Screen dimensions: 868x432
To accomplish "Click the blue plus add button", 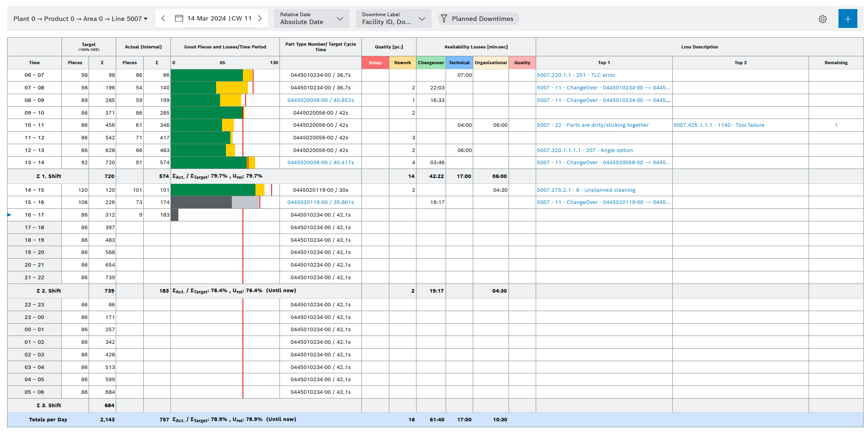I will coord(847,19).
